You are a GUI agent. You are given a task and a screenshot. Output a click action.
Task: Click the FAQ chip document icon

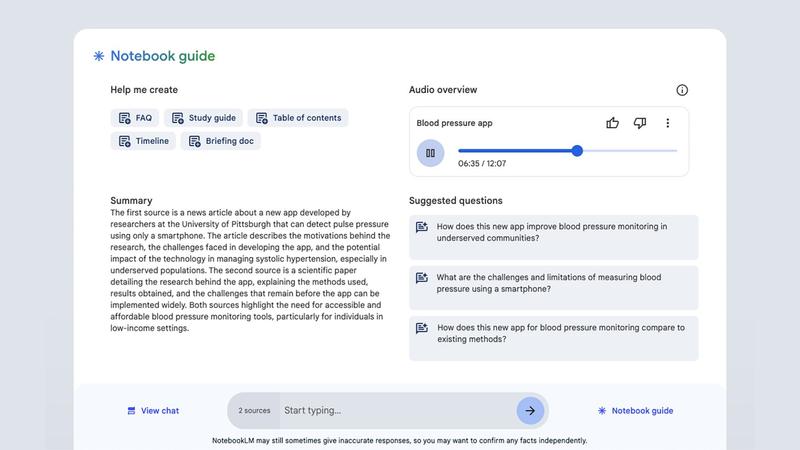click(124, 118)
